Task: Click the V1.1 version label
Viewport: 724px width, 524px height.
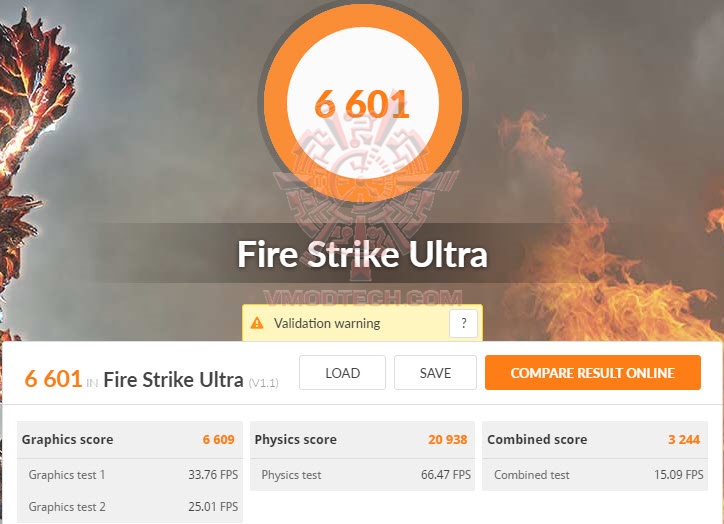Action: click(x=264, y=383)
